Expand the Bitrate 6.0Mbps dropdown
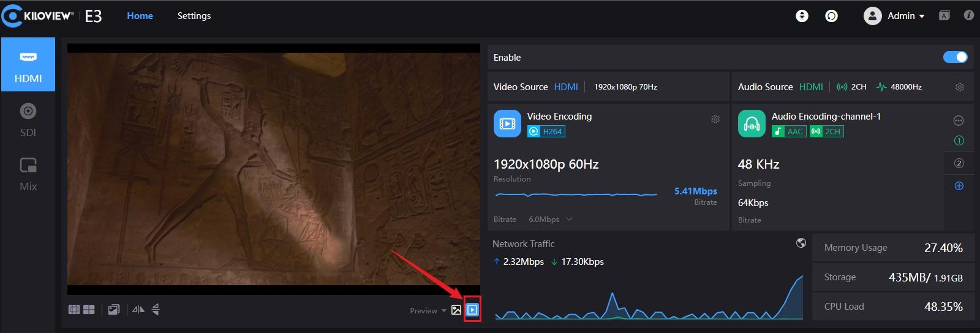 (550, 220)
